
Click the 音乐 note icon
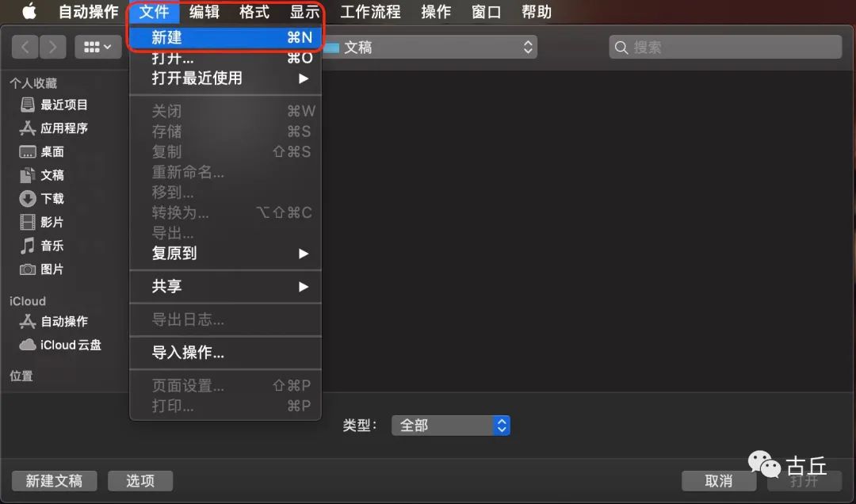[27, 245]
